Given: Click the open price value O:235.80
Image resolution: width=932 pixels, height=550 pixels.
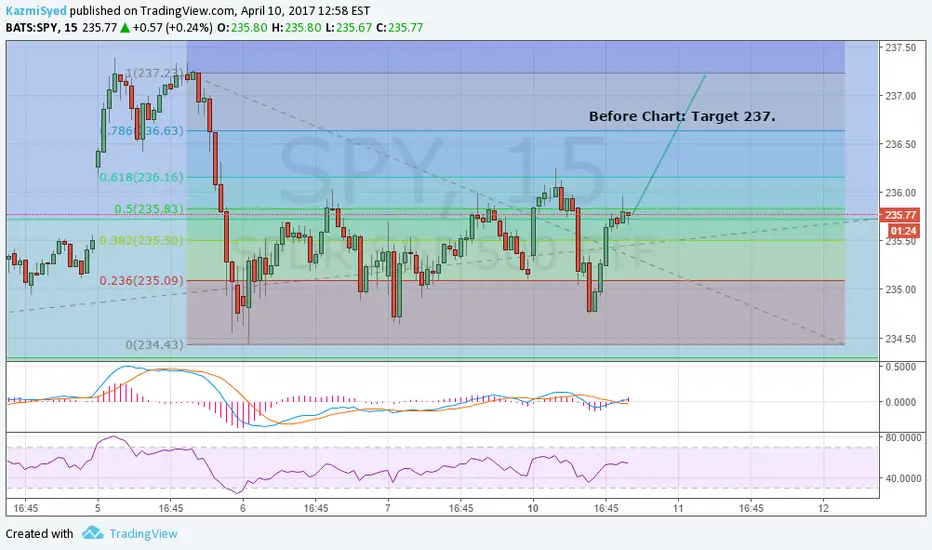Looking at the screenshot, I should click(242, 27).
